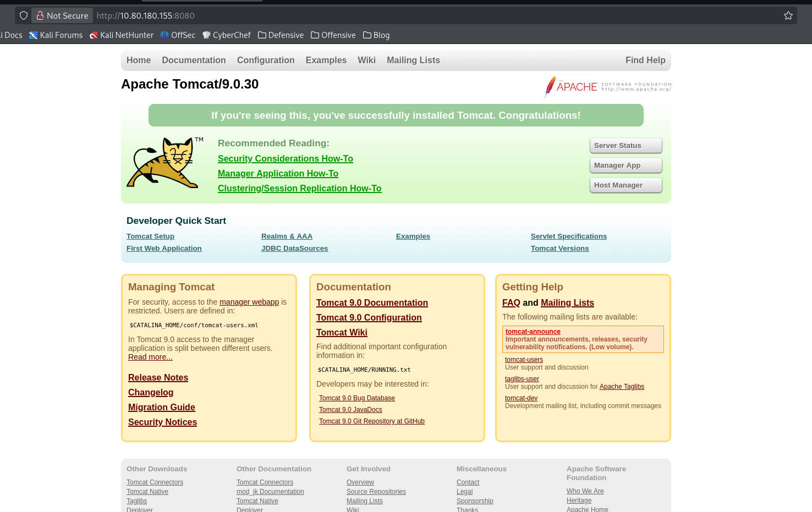Select Find Help in the navigation bar
This screenshot has height=512, width=812.
pos(645,60)
